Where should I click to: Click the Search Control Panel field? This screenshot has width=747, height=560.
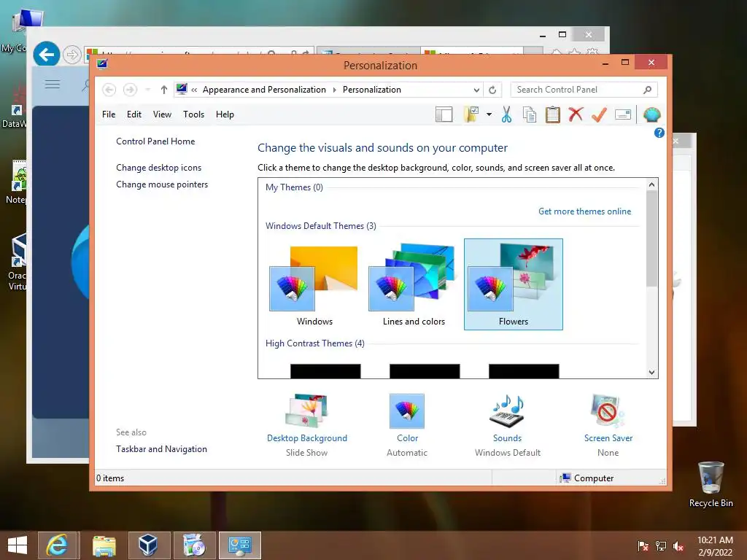coord(584,90)
